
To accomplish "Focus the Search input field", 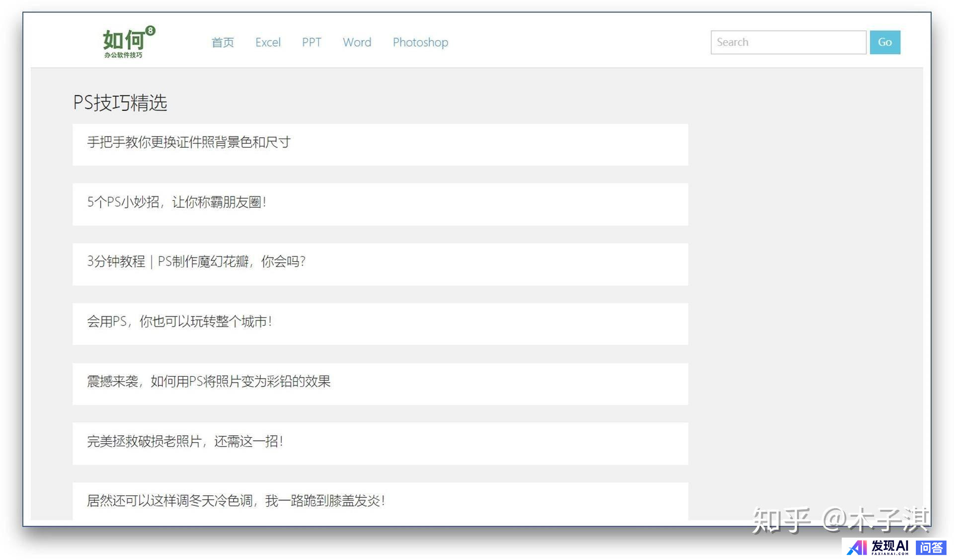I will tap(788, 42).
